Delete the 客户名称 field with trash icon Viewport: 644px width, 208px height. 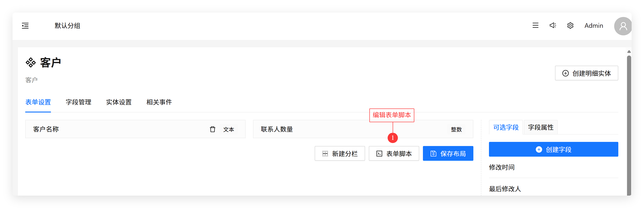212,129
